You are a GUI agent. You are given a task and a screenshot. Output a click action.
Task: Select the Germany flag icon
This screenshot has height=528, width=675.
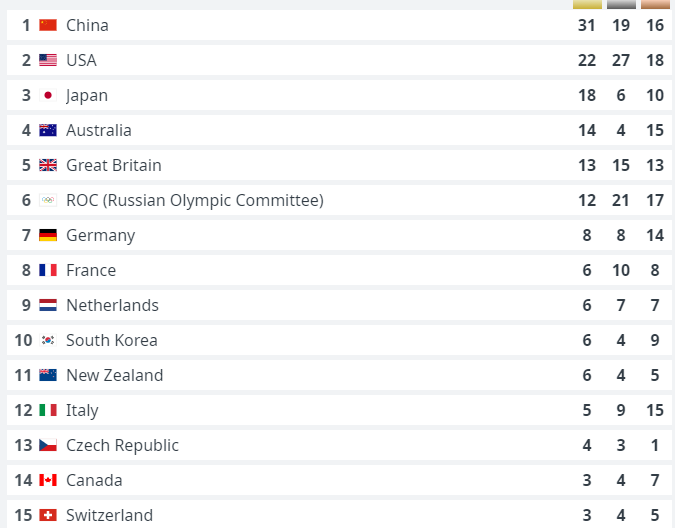(x=48, y=235)
